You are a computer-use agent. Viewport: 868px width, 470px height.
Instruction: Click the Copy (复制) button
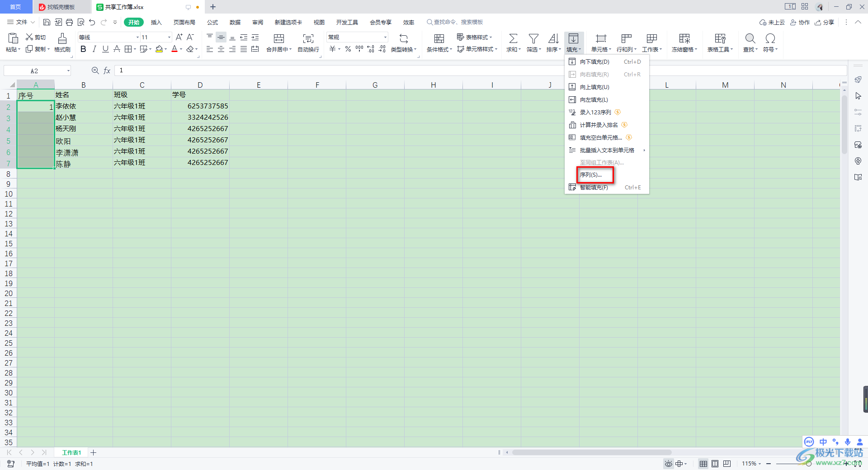[38, 49]
